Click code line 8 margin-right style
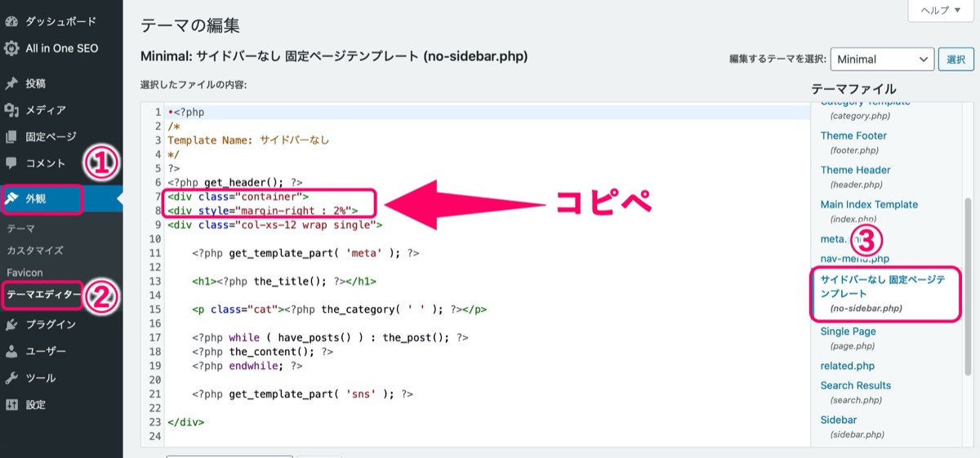 (263, 211)
